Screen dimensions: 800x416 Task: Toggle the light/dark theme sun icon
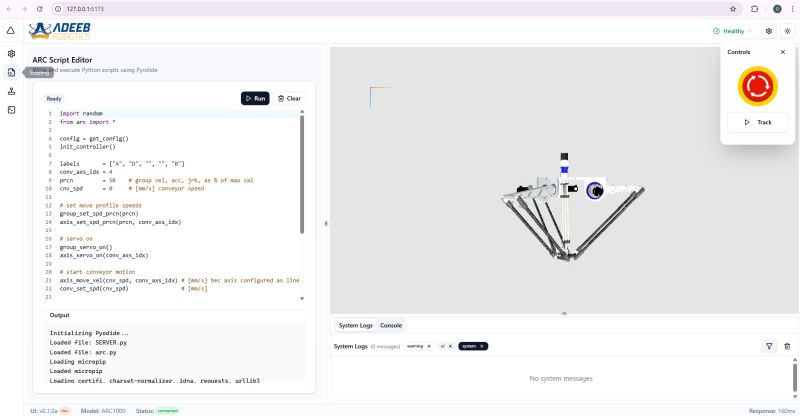(788, 31)
